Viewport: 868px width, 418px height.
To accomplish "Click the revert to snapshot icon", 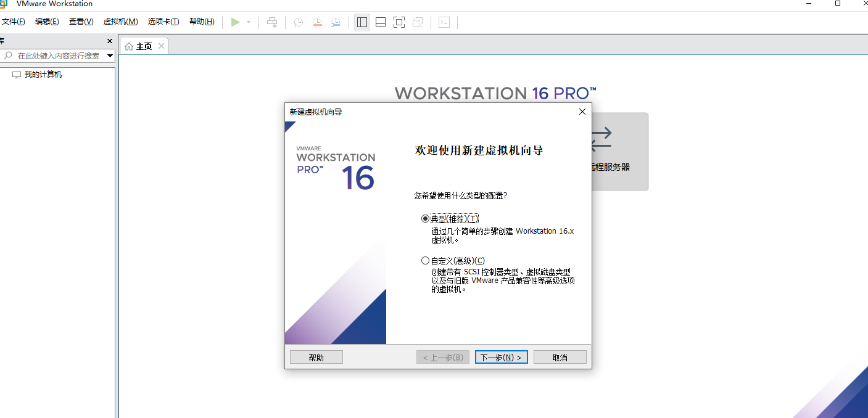I will pos(317,22).
